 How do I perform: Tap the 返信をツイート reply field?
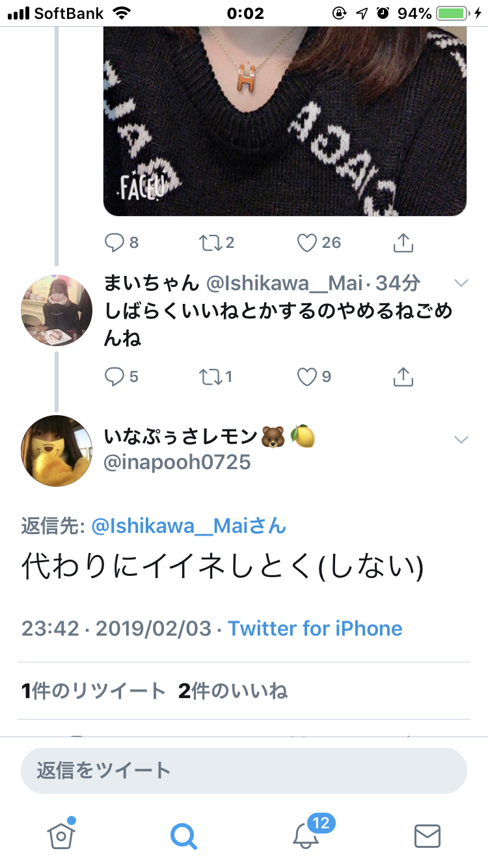coord(244,771)
